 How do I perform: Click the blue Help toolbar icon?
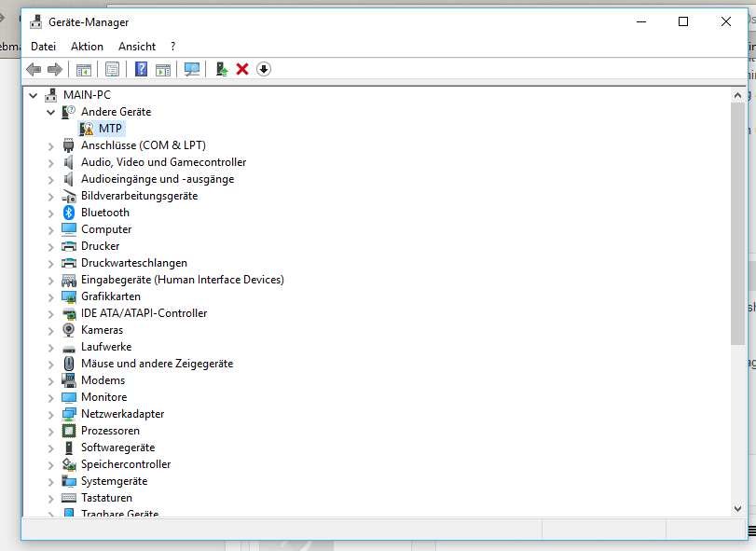[x=142, y=69]
